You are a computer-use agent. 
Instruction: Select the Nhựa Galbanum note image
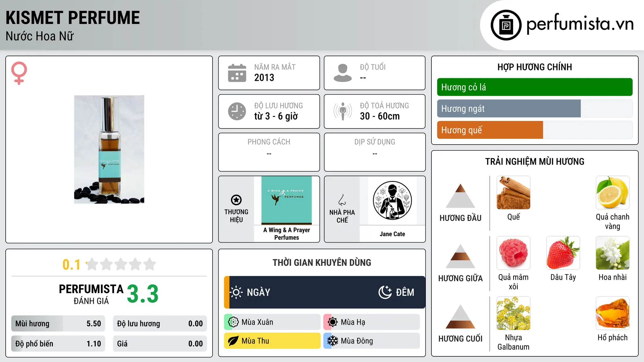[514, 313]
